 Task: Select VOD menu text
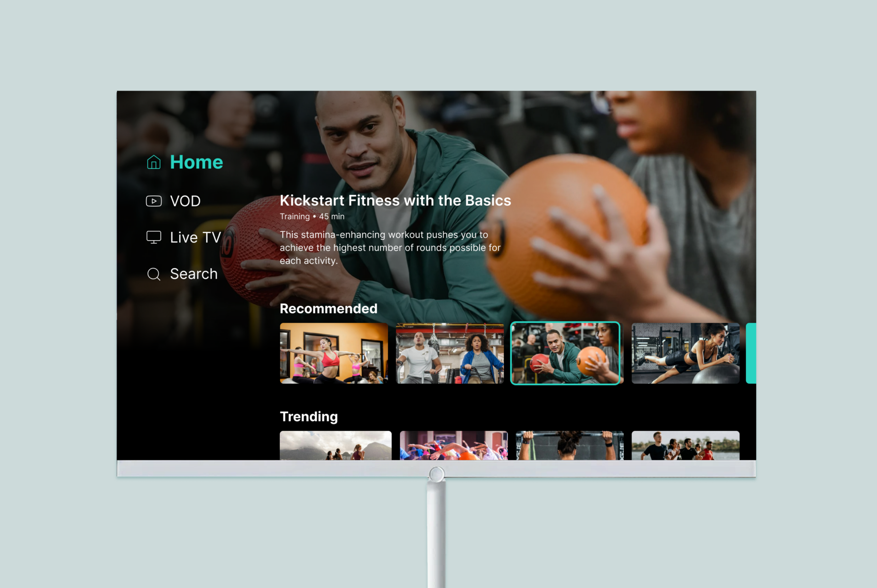pyautogui.click(x=185, y=201)
